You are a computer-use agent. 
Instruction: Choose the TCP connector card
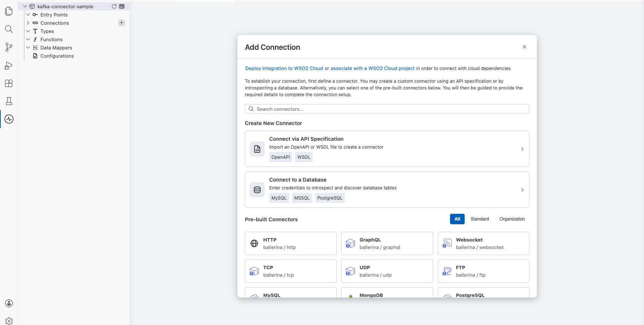291,271
